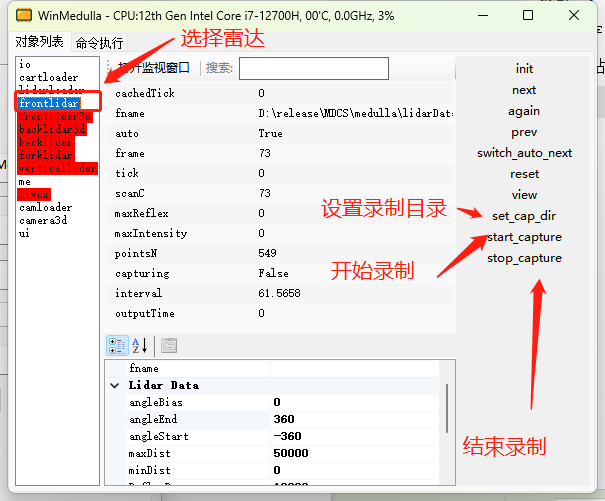Image resolution: width=605 pixels, height=501 pixels.
Task: Collapse the Lidar Data category
Action: tap(115, 385)
